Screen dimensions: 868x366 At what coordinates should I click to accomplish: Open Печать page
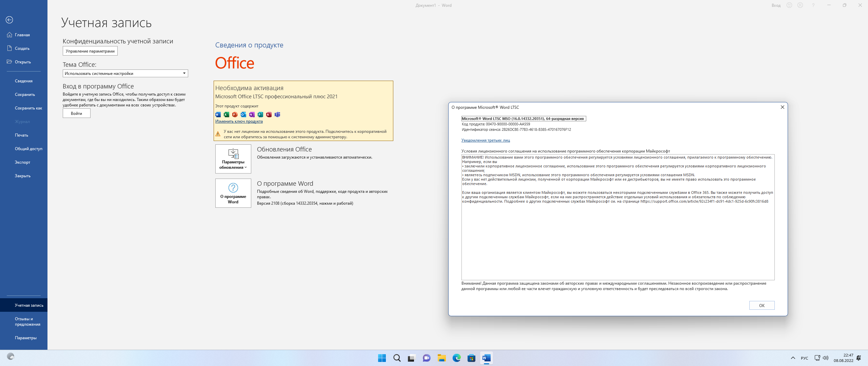[x=24, y=135]
